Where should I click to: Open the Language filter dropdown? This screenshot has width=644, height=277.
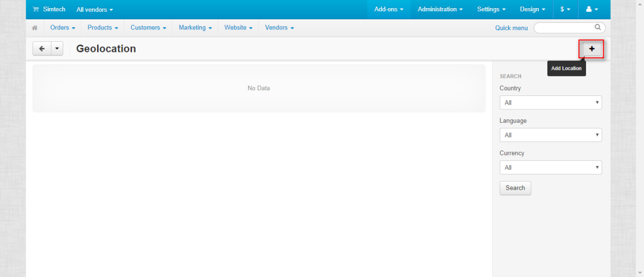tap(551, 135)
